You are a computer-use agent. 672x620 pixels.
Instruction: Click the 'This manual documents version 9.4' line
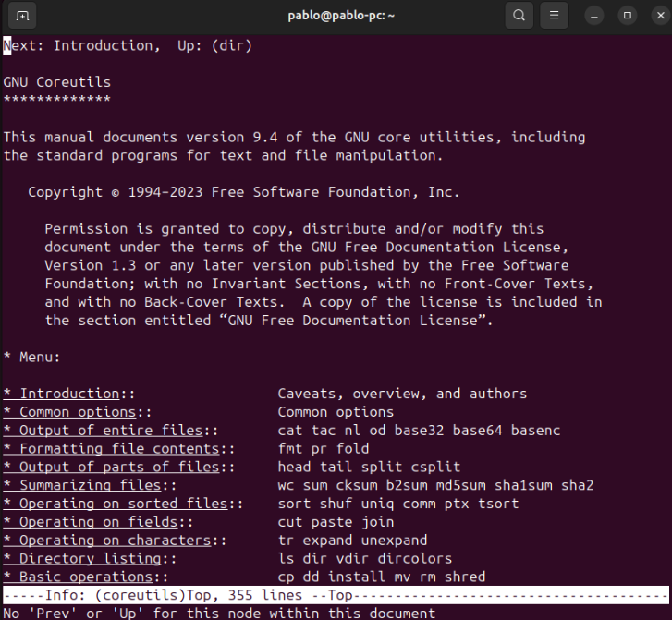pyautogui.click(x=295, y=137)
